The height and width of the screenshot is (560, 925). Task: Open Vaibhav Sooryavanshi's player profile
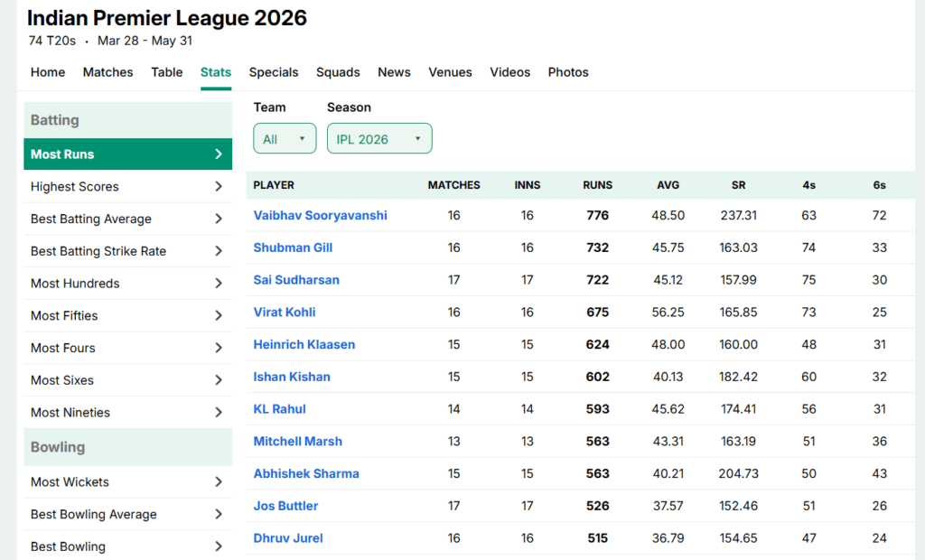pos(321,215)
